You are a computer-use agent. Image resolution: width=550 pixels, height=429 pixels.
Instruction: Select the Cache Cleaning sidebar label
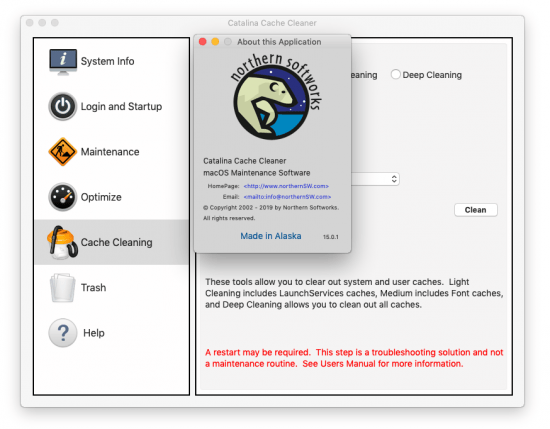click(x=116, y=242)
